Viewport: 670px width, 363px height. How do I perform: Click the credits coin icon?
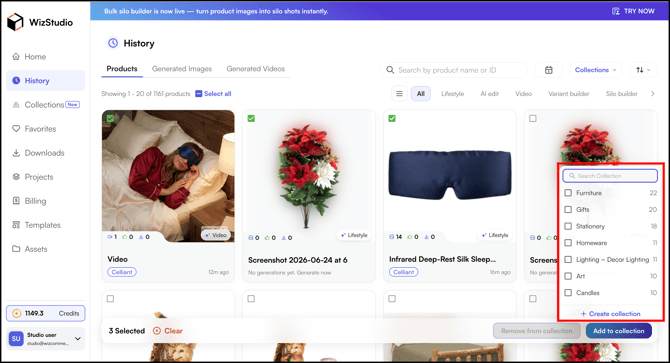[x=17, y=313]
